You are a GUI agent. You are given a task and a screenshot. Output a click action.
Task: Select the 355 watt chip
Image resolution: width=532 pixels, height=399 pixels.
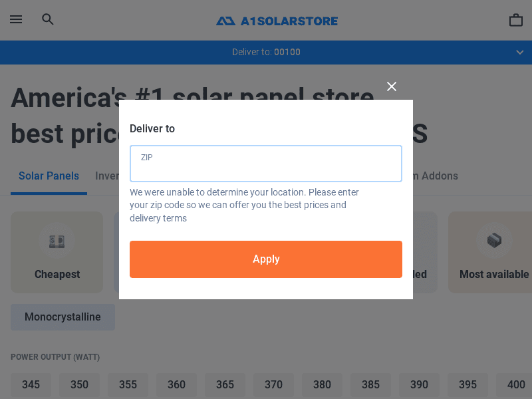click(x=128, y=385)
